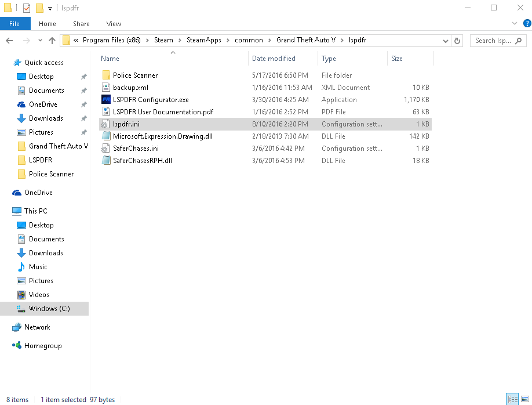Open This PC in navigation pane
This screenshot has width=532, height=405.
pyautogui.click(x=35, y=211)
